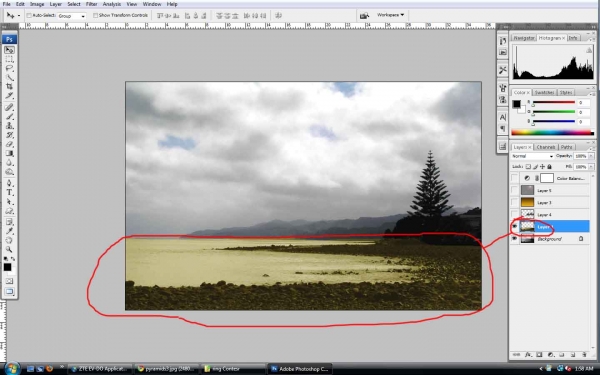The height and width of the screenshot is (375, 600).
Task: Open the Filter menu
Action: click(91, 4)
